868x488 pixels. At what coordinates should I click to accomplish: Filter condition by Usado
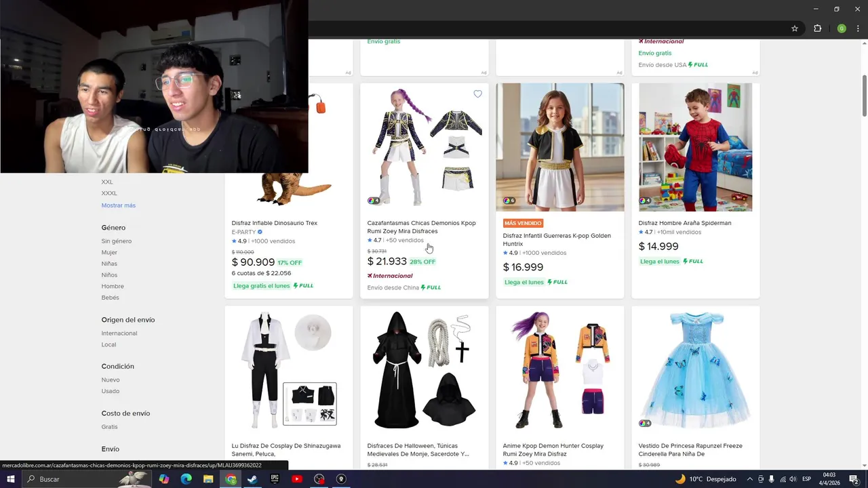(x=111, y=391)
